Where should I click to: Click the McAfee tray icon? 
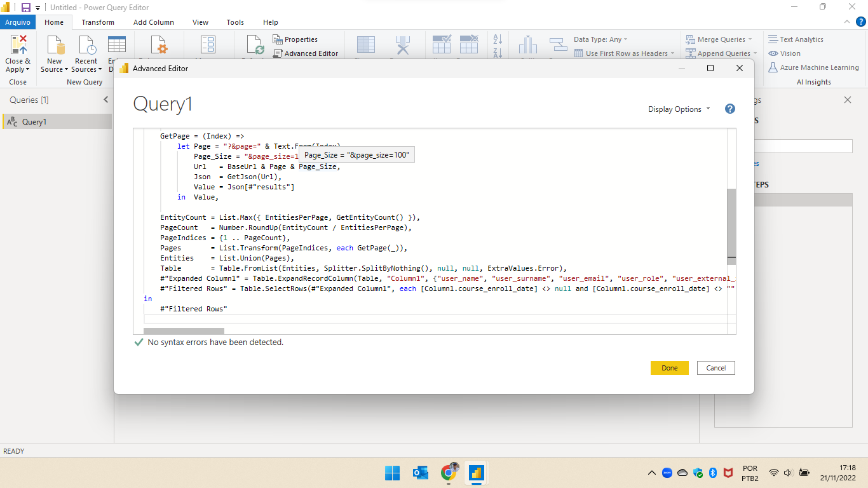[728, 473]
